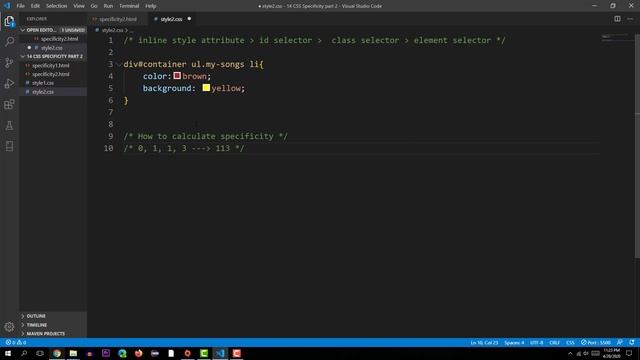
Task: Collapse the Open Editors section
Action: [x=23, y=30]
